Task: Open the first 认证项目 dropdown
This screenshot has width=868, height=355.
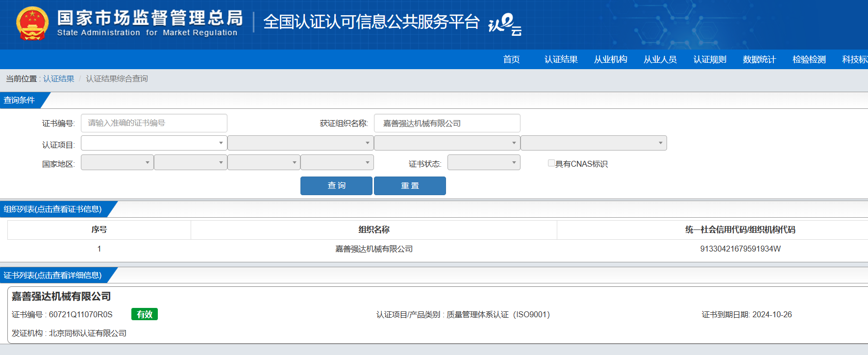Action: pyautogui.click(x=154, y=143)
